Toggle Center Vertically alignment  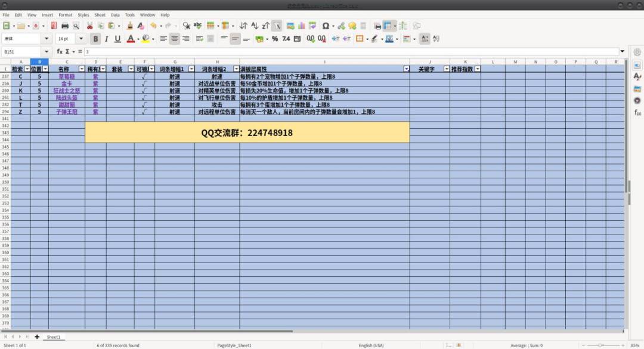[236, 39]
